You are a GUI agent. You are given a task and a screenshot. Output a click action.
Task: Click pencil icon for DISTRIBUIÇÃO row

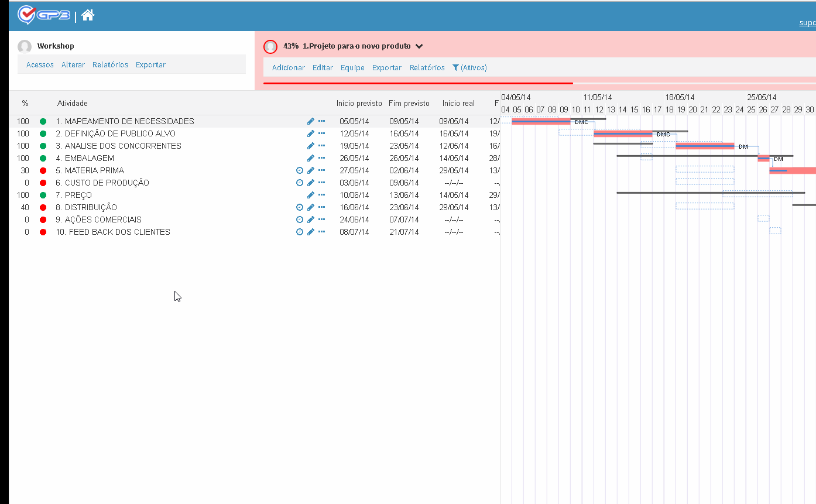pos(311,207)
